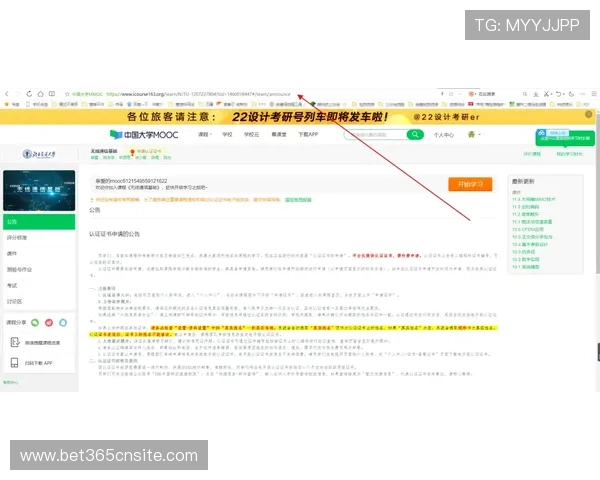This screenshot has height=480, width=600.
Task: Click the 扫码下载 APP text
Action: pos(38,363)
